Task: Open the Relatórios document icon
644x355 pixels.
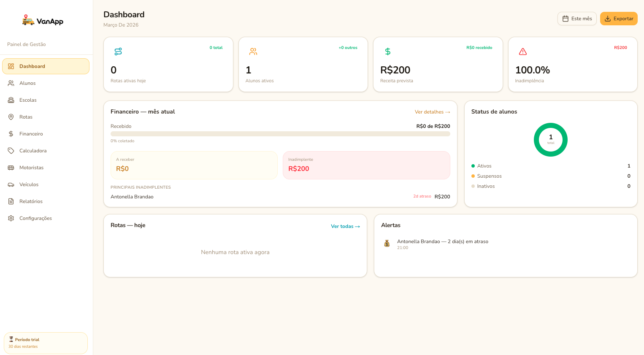Action: pyautogui.click(x=11, y=201)
